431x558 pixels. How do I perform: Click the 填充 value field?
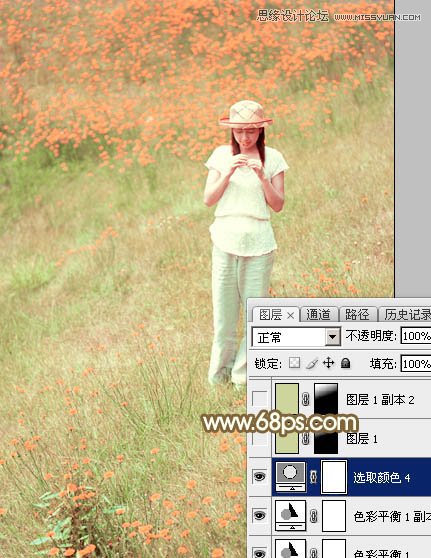pos(416,363)
